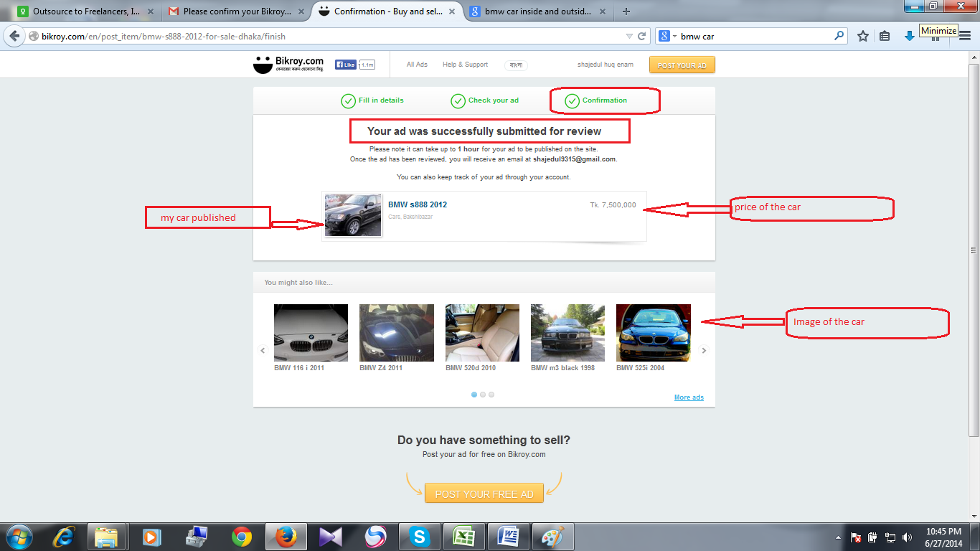Screen dimensions: 980x551
Task: Click the network tray icon
Action: [x=890, y=537]
